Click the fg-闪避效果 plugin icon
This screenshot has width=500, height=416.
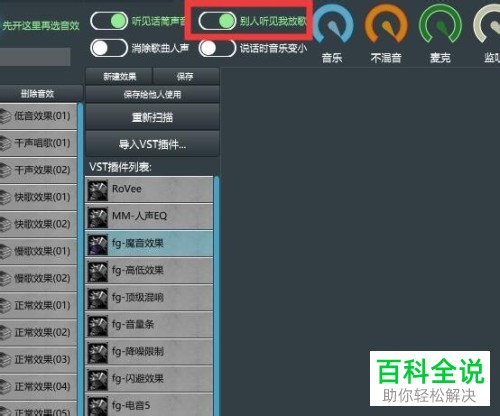98,380
